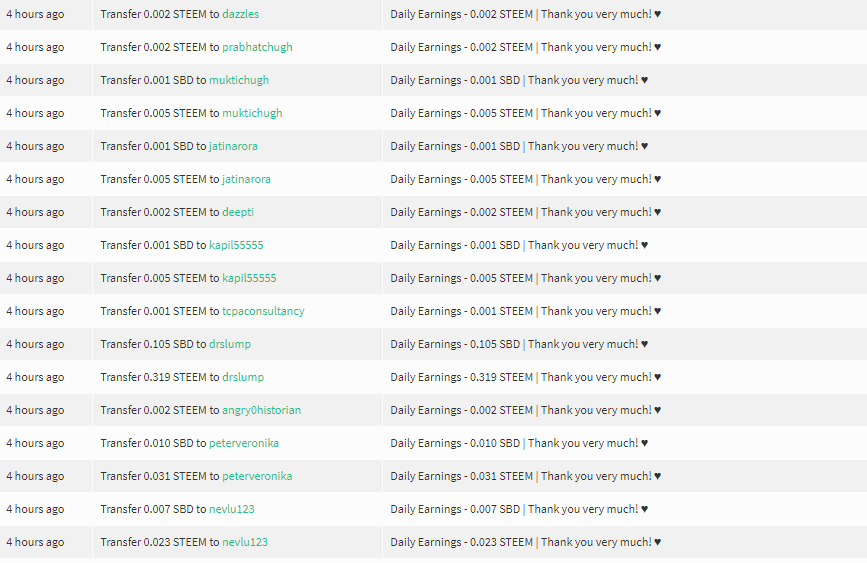This screenshot has height=563, width=867.
Task: Open nevlu123 link in 0.023 STEEM row
Action: (x=245, y=542)
